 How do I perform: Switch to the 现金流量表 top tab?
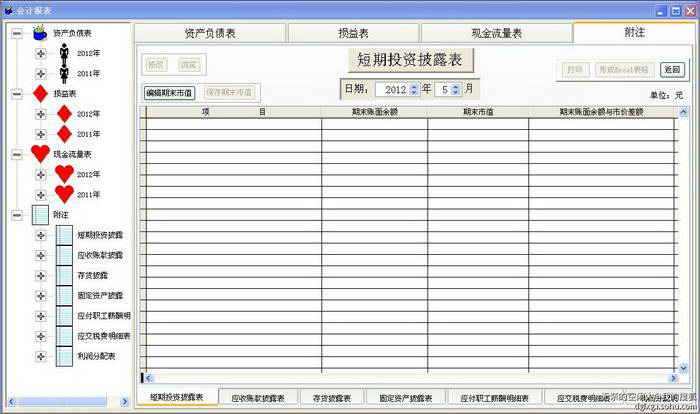click(x=496, y=33)
